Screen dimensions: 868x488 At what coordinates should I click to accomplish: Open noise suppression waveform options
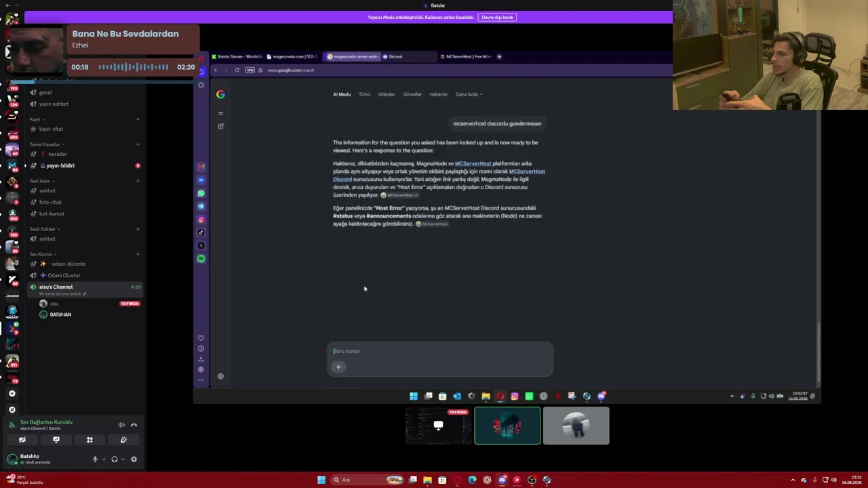(x=121, y=425)
